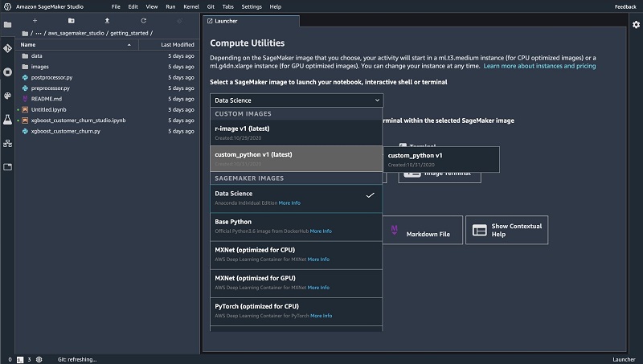Click the kernel gear status bar icon
Viewport: 643px width, 364px height.
click(39, 359)
